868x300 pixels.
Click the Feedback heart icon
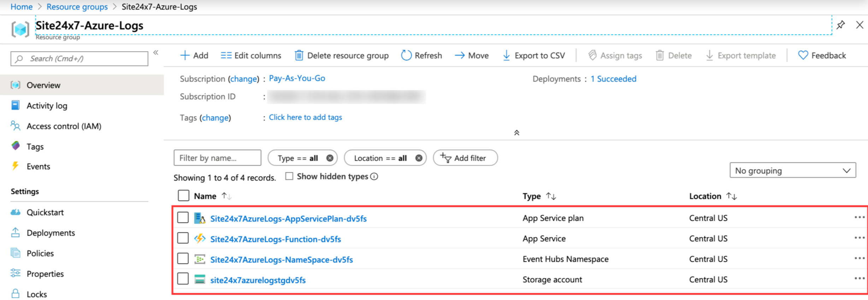(803, 55)
